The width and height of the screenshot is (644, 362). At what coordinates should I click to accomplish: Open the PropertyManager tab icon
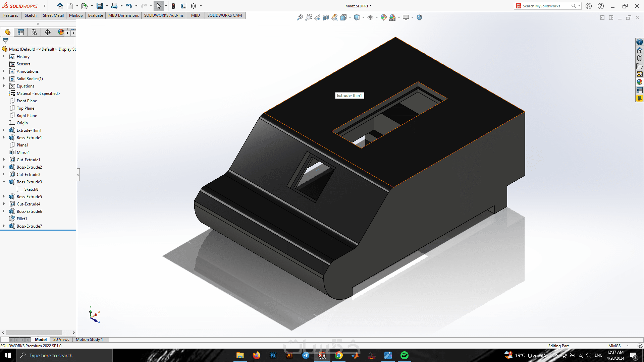(x=21, y=32)
